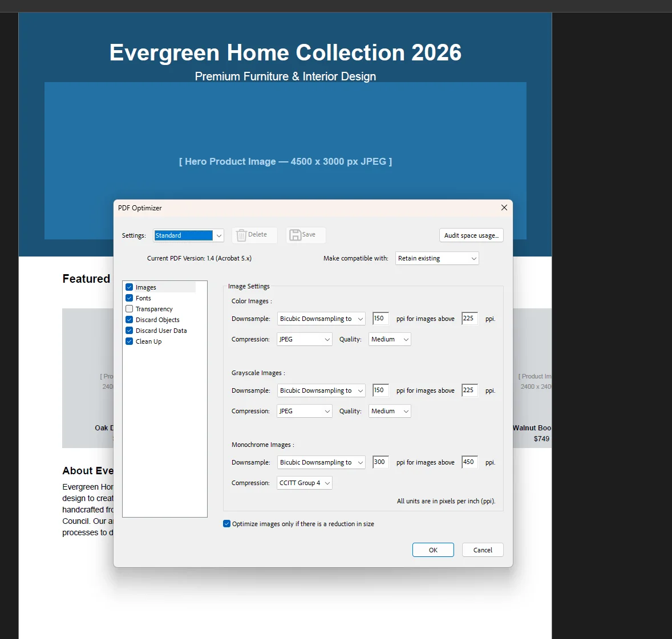
Task: Open the Settings Standard dropdown
Action: pos(189,235)
